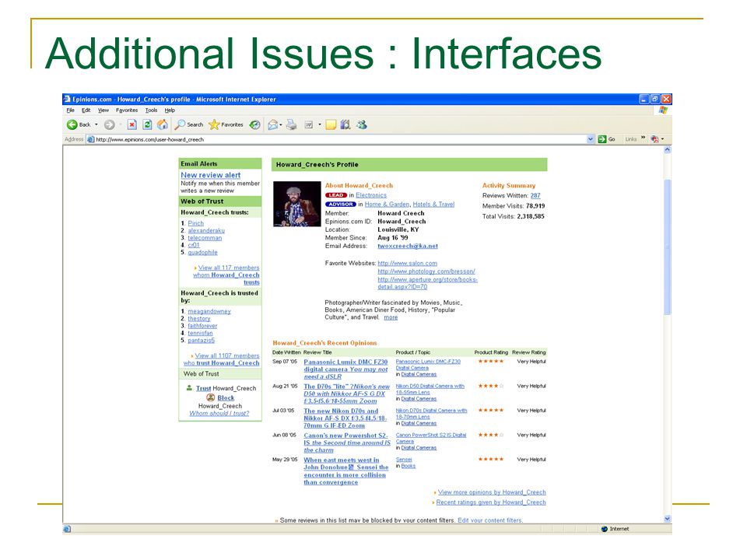
Task: Click the Home & Garden link
Action: [387, 205]
